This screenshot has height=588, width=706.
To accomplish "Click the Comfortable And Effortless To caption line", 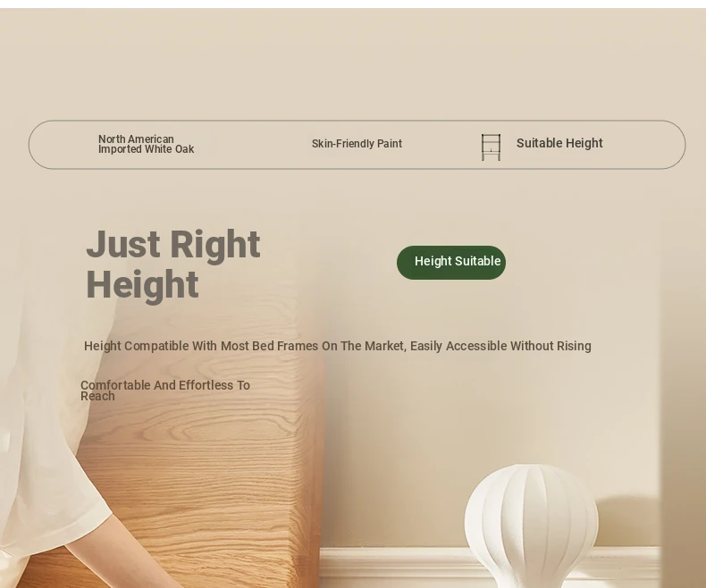I will 164,385.
